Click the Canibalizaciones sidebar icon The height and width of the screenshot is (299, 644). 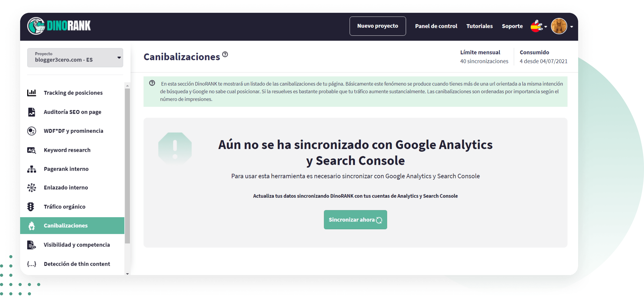point(32,226)
